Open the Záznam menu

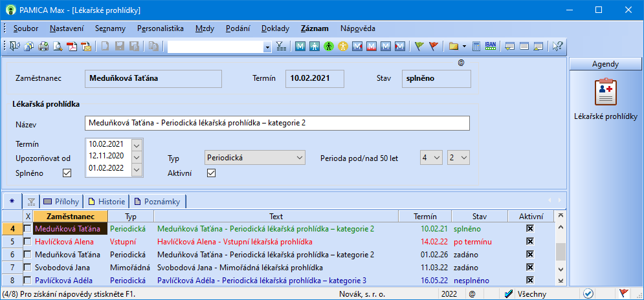coord(315,28)
